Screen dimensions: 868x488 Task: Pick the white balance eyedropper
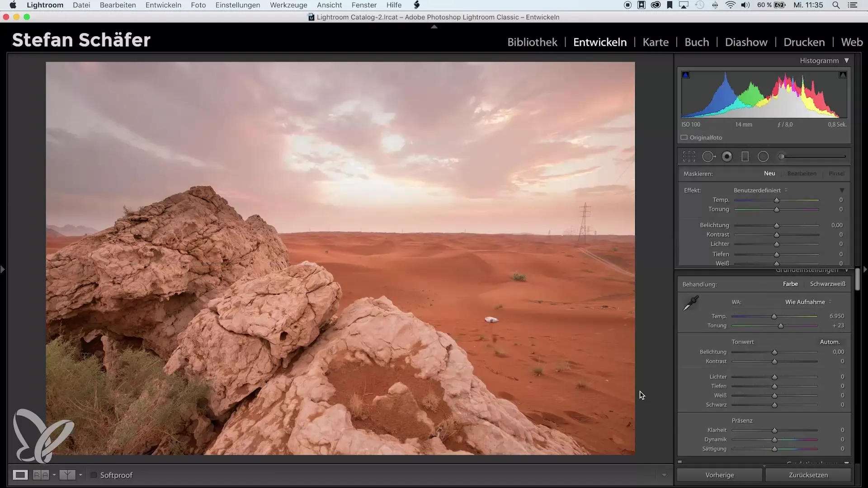691,303
